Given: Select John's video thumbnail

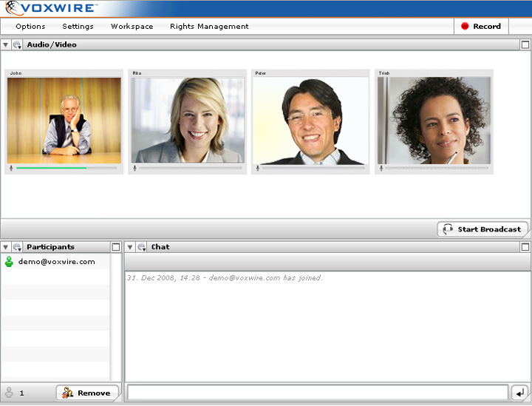Looking at the screenshot, I should coord(64,121).
